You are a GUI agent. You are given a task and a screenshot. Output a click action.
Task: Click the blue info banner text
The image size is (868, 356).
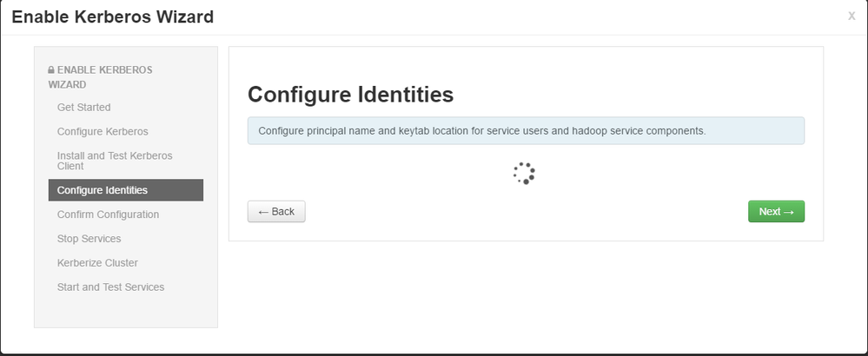(x=482, y=131)
